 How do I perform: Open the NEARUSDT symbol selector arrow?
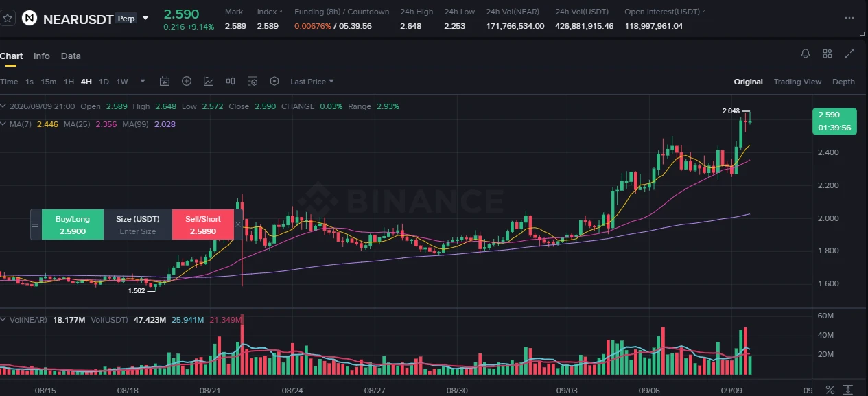click(x=145, y=18)
